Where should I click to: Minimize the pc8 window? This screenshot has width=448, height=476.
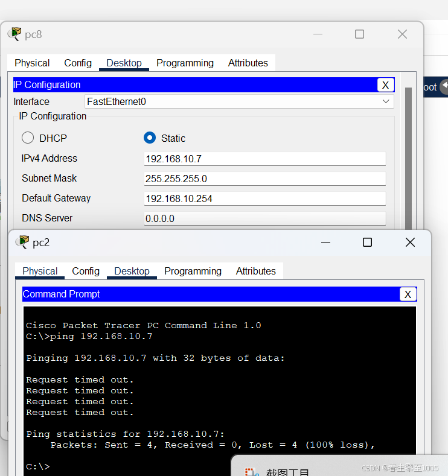tap(318, 34)
